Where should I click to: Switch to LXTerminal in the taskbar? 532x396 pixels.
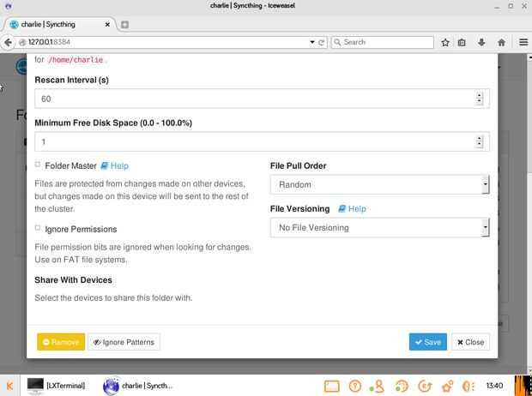pyautogui.click(x=56, y=386)
